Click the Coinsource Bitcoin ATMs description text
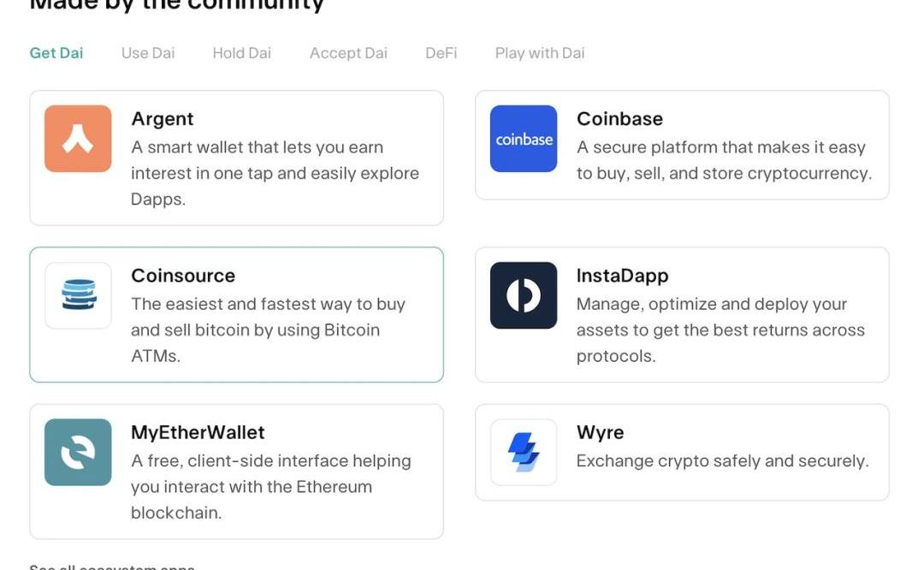Viewport: 924px width, 570px height. tap(268, 330)
